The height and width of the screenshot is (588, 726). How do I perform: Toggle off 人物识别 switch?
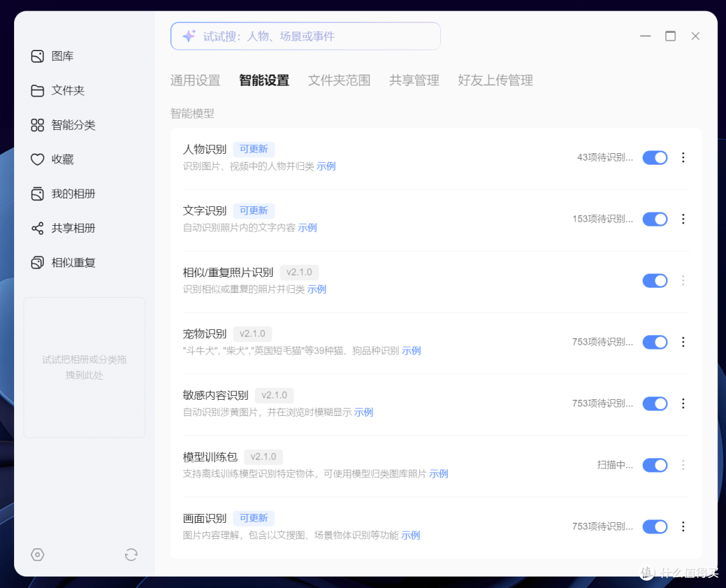point(655,157)
